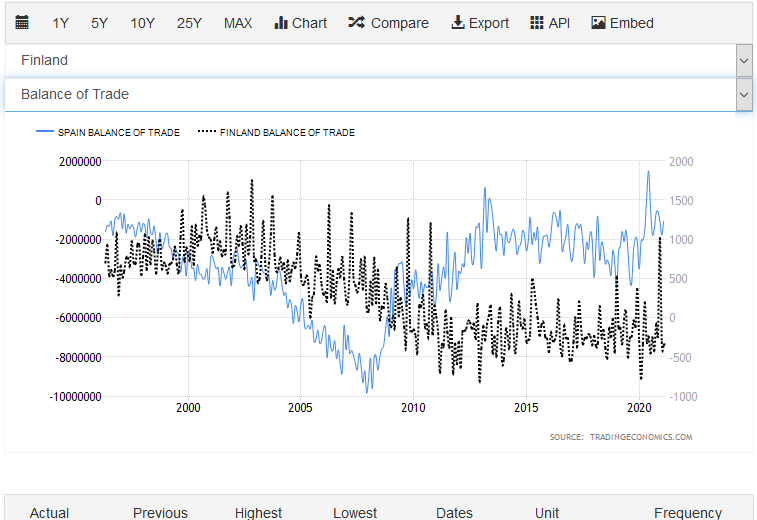
Task: Click the API grid icon
Action: click(537, 22)
